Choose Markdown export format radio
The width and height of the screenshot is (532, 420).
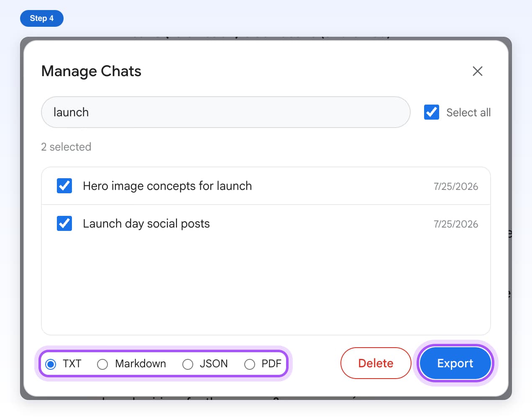click(x=102, y=364)
